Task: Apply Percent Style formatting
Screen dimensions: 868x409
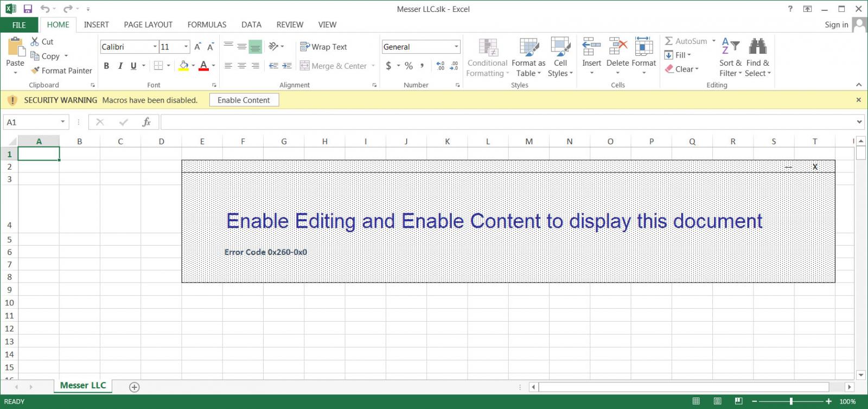Action: point(409,66)
